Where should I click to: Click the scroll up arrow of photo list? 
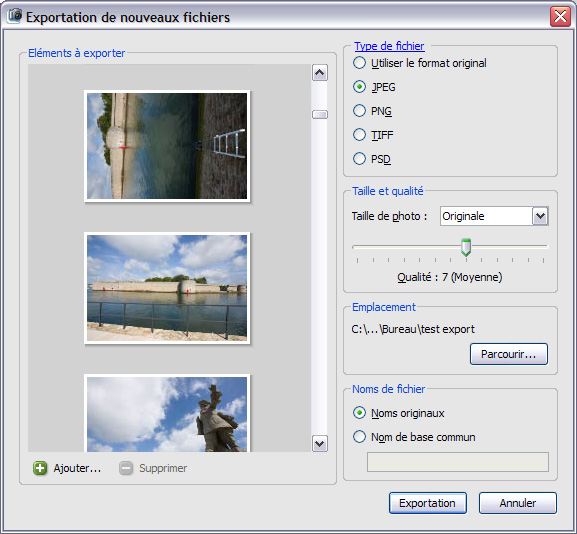(x=319, y=73)
